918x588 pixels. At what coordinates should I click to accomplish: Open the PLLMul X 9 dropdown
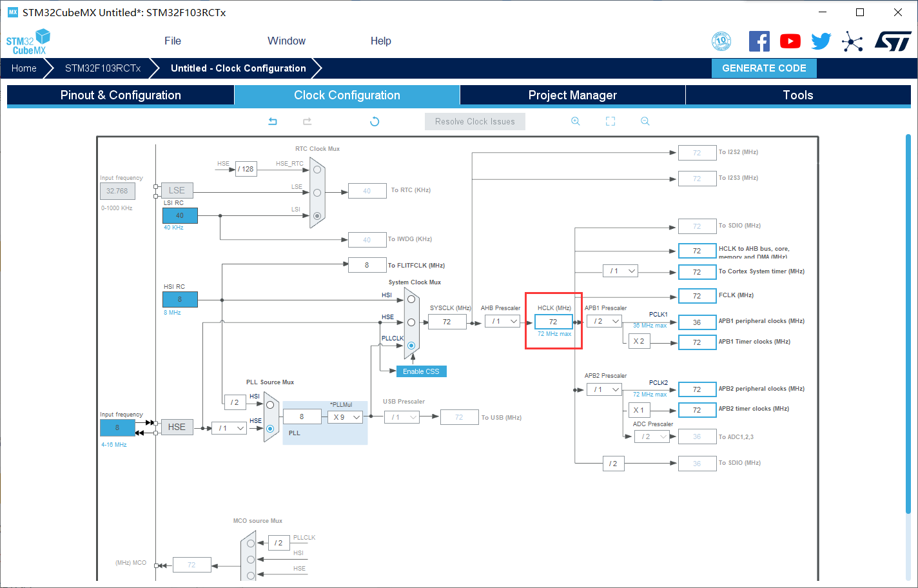[346, 417]
